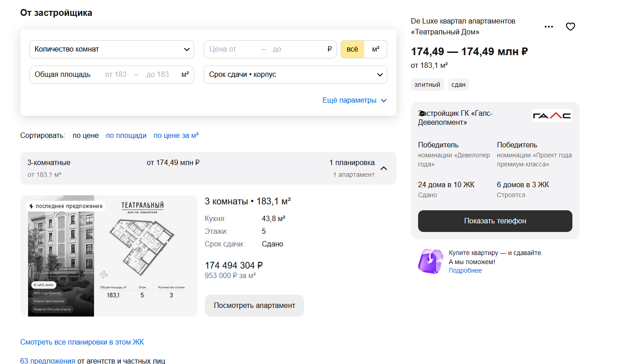Click the floor plan drawing in listing
This screenshot has height=364, width=619.
pos(140,244)
